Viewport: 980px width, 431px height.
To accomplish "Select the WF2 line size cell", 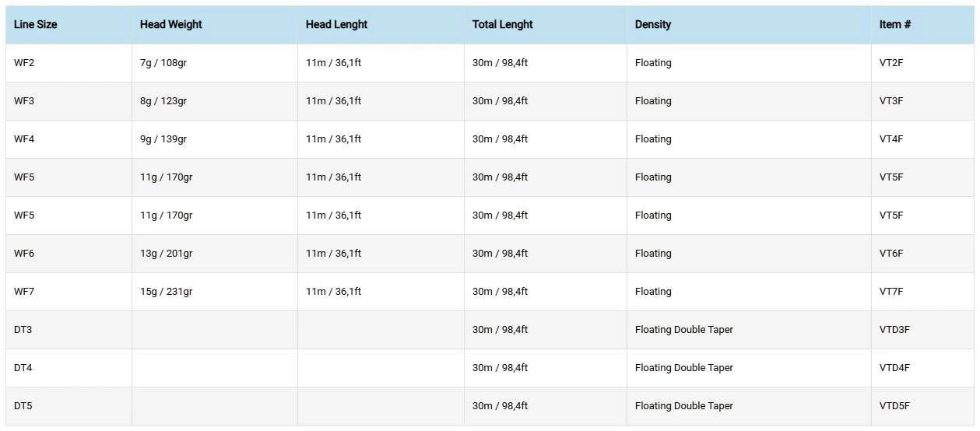I will pos(24,62).
